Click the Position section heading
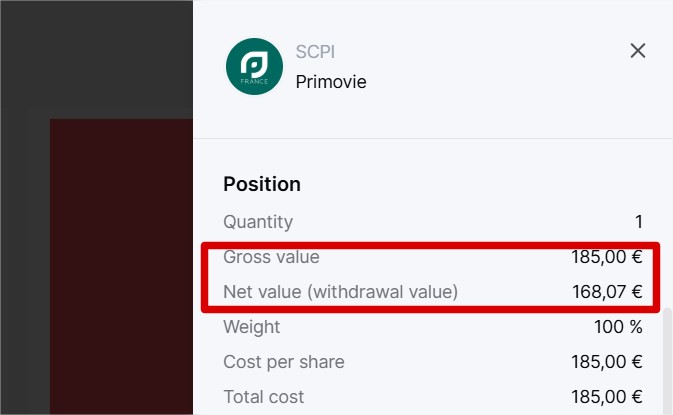Screen dimensions: 673x415 coord(262,184)
